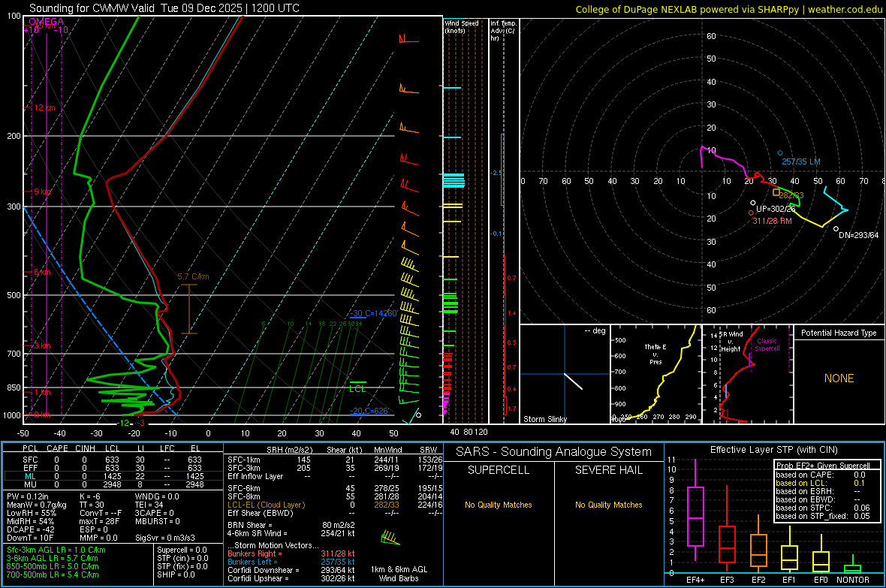Click the WNDG = 0.0 value
Image resolution: width=886 pixels, height=588 pixels.
coord(157,496)
